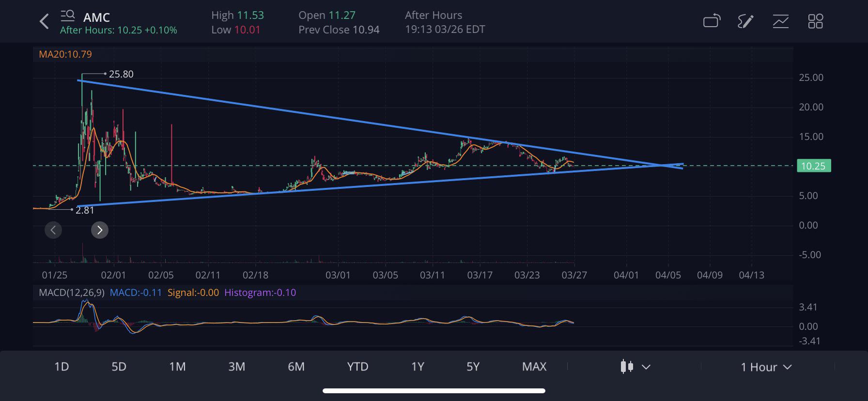Select the YTD time range

coord(357,367)
